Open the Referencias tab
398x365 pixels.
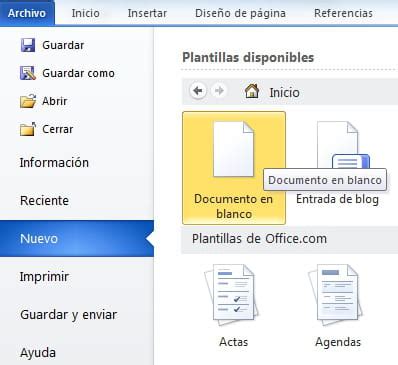coord(343,13)
